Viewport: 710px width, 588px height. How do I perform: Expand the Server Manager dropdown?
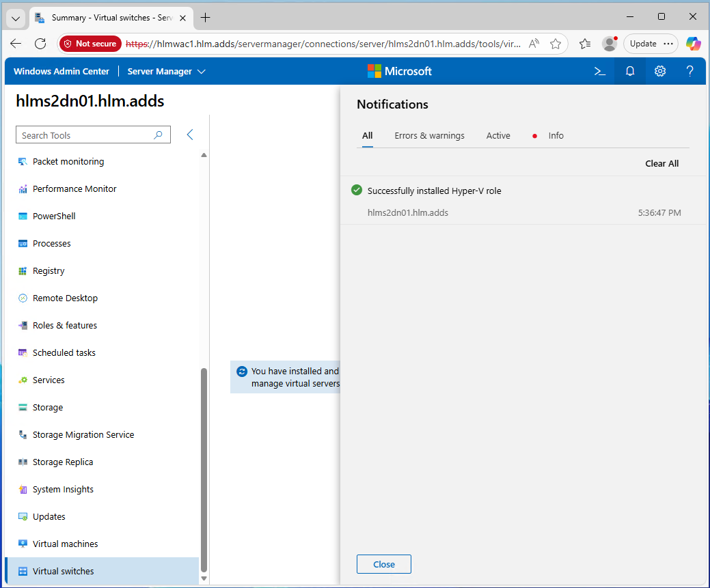point(166,71)
